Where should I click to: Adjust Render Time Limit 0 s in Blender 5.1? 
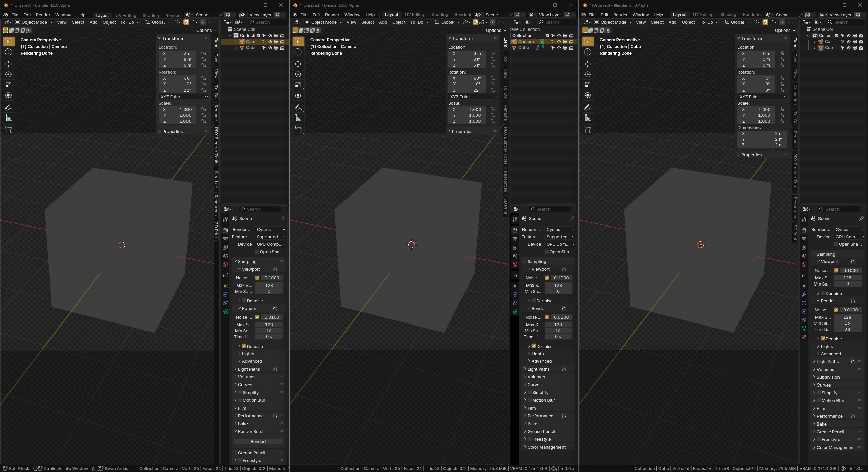(x=848, y=329)
